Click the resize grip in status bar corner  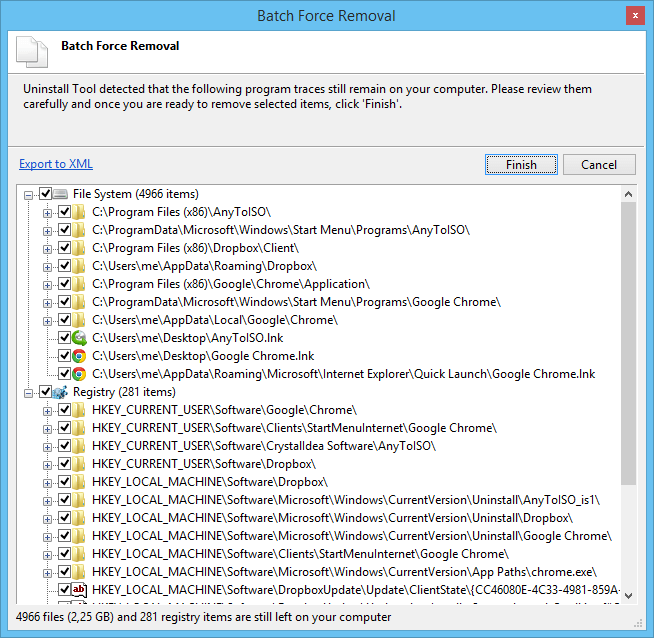[638, 623]
